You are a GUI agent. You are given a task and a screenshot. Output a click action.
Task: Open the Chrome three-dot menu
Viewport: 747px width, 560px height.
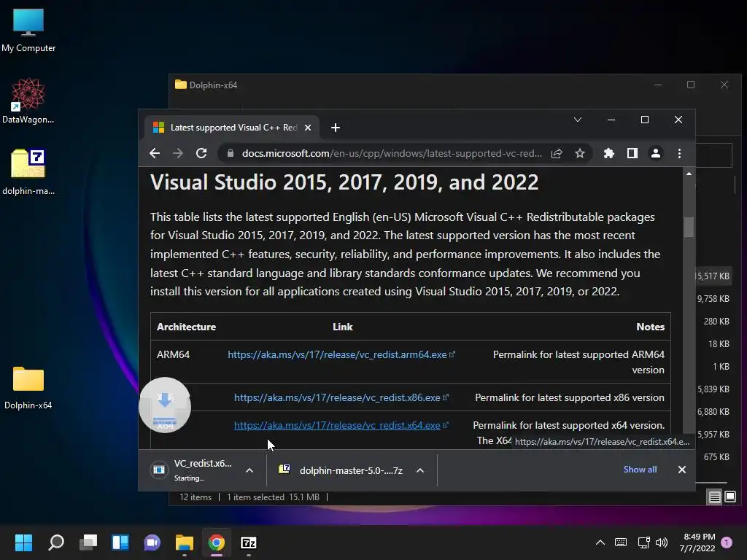[x=679, y=153]
